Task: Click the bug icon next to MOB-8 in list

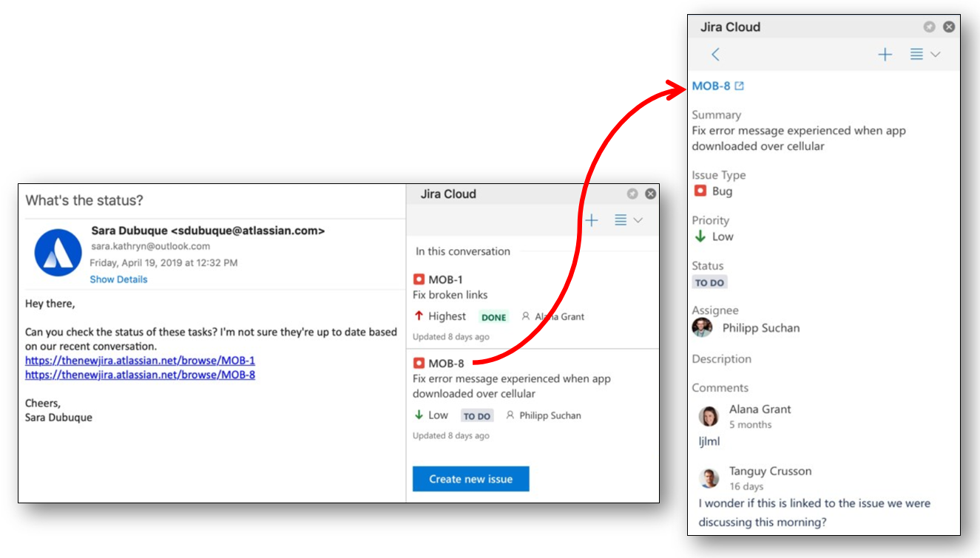Action: (419, 363)
